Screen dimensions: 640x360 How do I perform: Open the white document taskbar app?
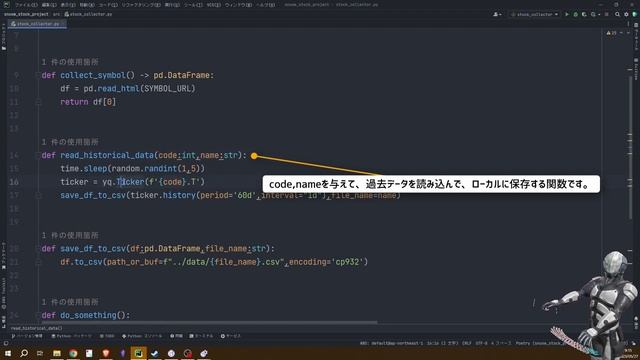click(x=89, y=353)
